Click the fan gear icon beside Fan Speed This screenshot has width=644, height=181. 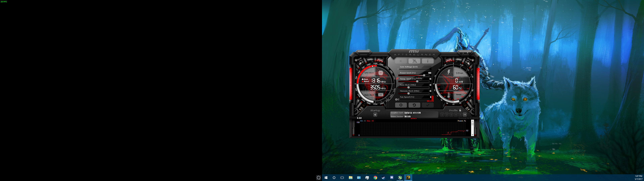[396, 100]
